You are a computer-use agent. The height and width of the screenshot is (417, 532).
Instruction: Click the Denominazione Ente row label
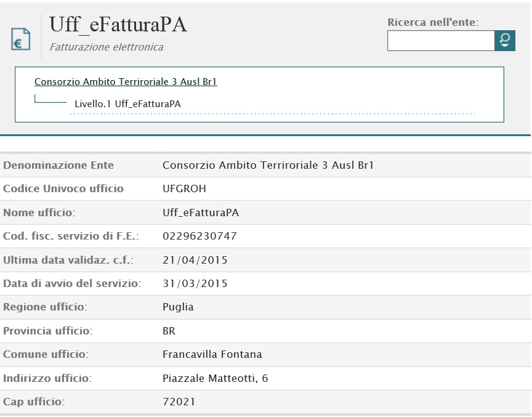click(x=58, y=165)
